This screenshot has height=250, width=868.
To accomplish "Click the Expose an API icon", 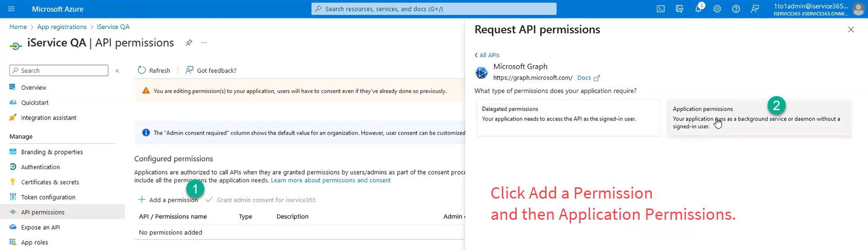I will [x=13, y=227].
